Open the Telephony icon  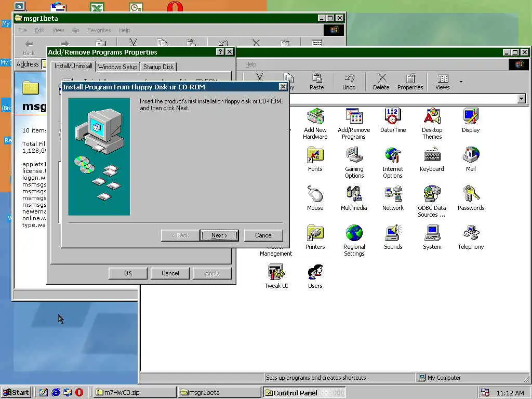pos(471,237)
